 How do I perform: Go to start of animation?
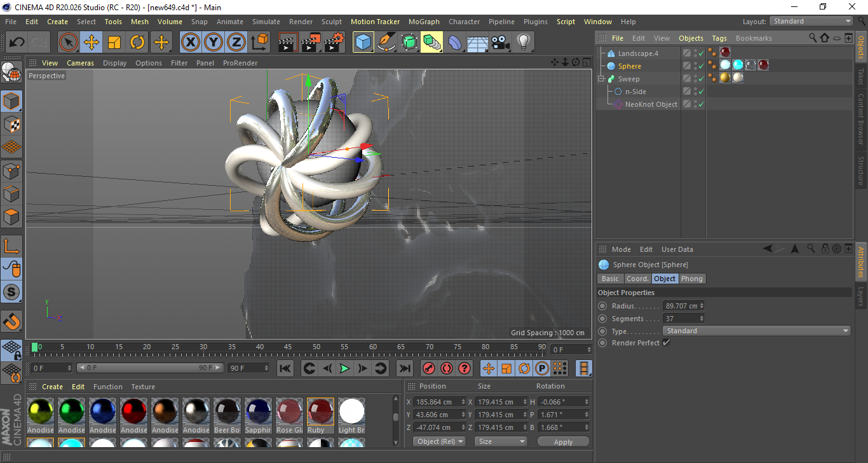point(285,368)
